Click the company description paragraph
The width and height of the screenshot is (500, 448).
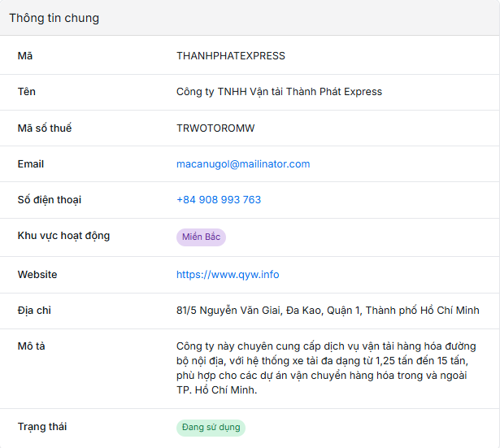326,368
